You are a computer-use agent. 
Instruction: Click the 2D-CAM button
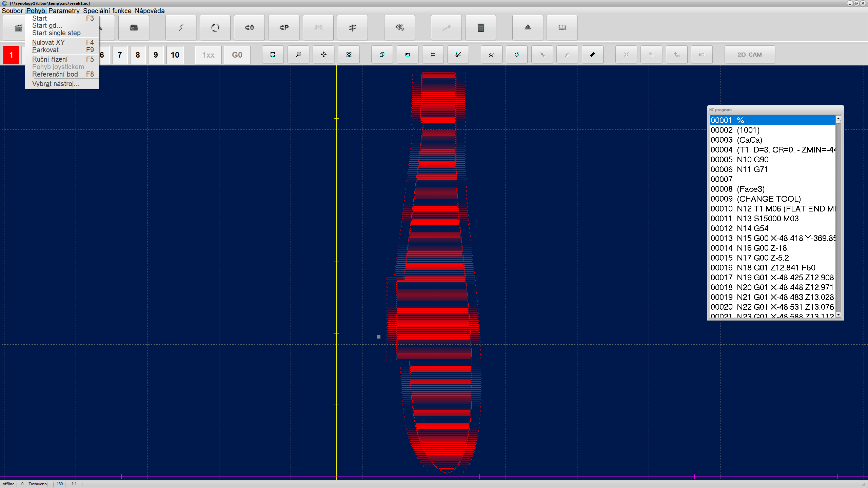click(x=749, y=55)
